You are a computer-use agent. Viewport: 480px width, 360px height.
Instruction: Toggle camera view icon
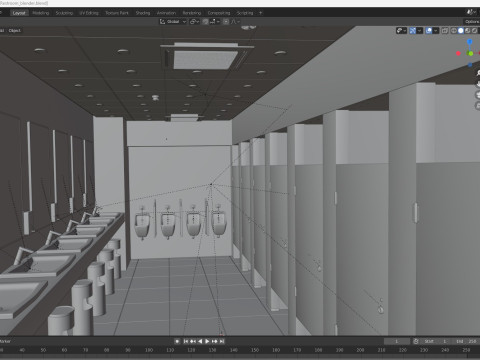pos(478,95)
